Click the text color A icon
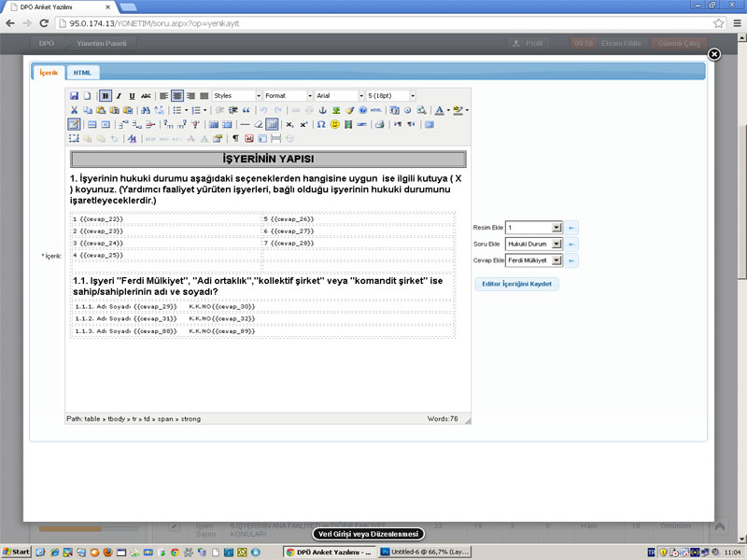 coord(439,110)
